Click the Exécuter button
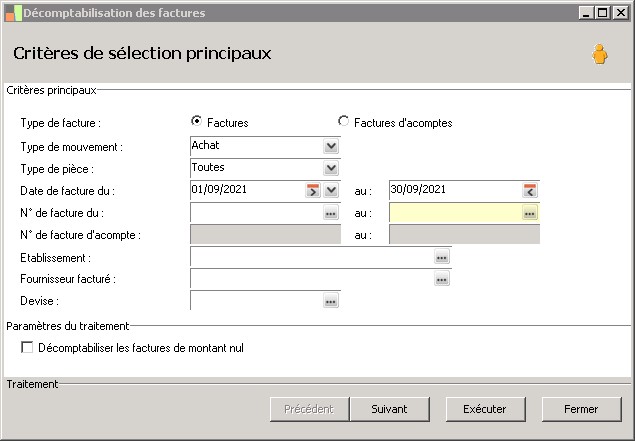635x441 pixels. (485, 409)
